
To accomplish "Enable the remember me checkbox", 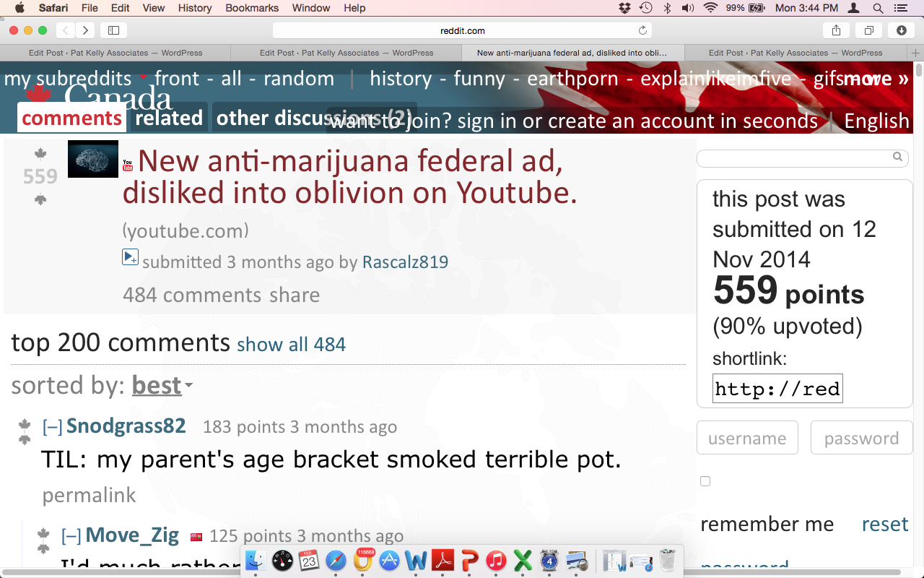I will [x=705, y=481].
